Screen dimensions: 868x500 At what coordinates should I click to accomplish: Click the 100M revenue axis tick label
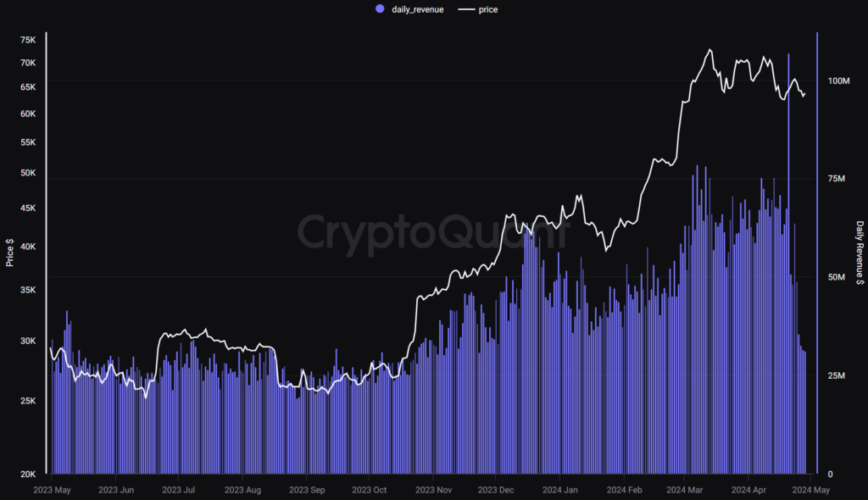coord(838,81)
